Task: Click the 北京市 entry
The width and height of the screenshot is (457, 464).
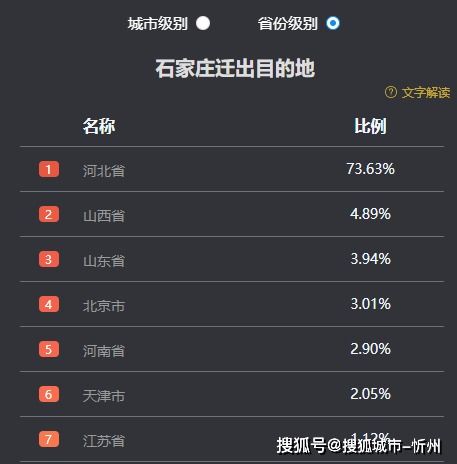Action: tap(104, 306)
